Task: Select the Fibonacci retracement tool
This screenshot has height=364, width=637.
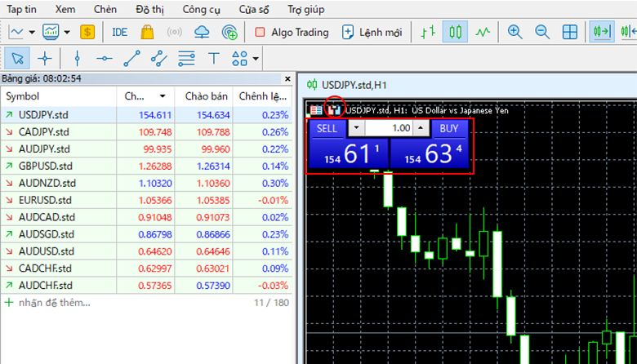Action: (186, 59)
